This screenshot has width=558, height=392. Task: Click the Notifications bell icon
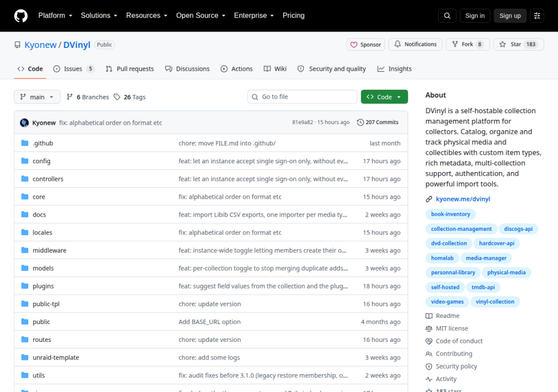point(397,44)
